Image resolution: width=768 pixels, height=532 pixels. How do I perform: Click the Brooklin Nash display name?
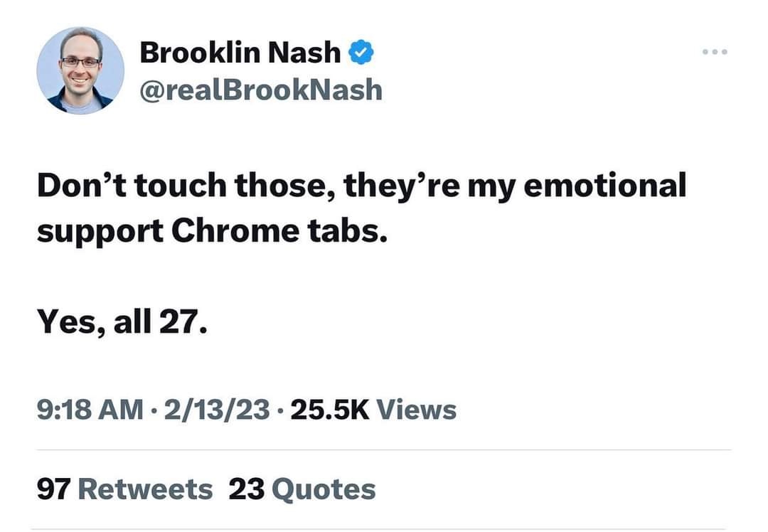[240, 52]
